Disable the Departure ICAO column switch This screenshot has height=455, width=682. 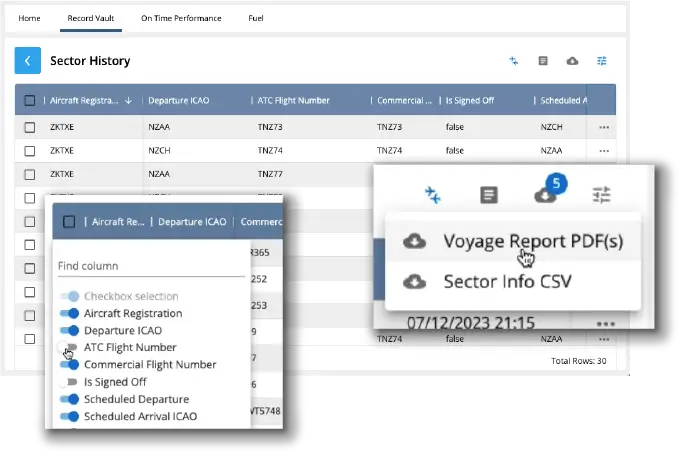coord(68,331)
